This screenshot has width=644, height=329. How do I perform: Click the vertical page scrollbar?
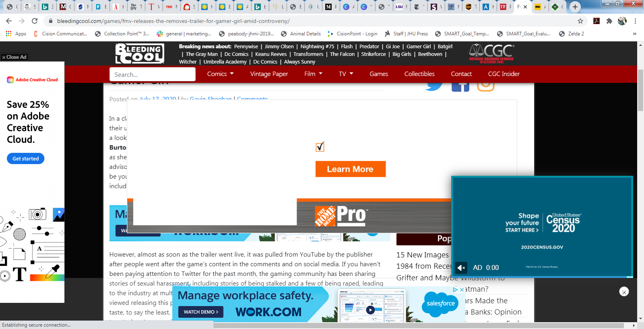640,93
